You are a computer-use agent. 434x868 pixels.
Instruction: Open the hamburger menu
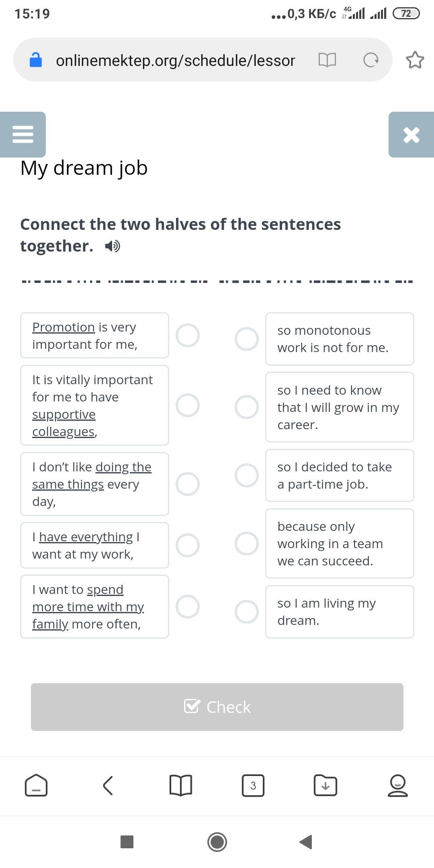click(23, 134)
